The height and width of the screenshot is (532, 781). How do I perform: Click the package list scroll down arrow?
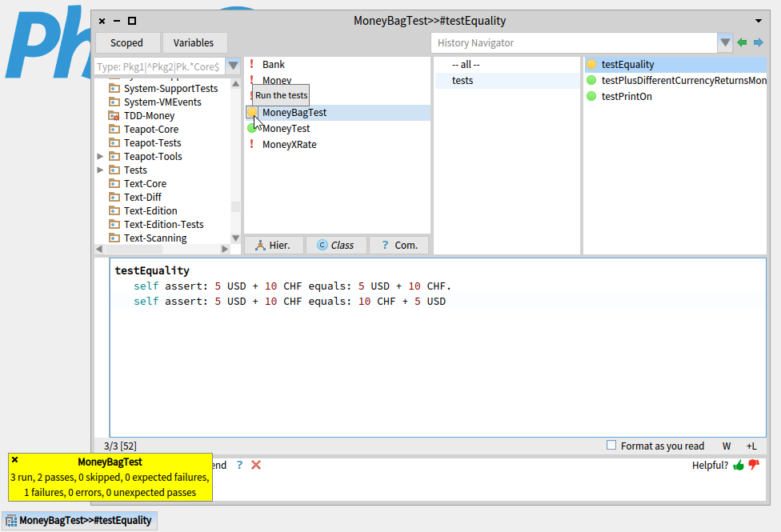[x=235, y=238]
